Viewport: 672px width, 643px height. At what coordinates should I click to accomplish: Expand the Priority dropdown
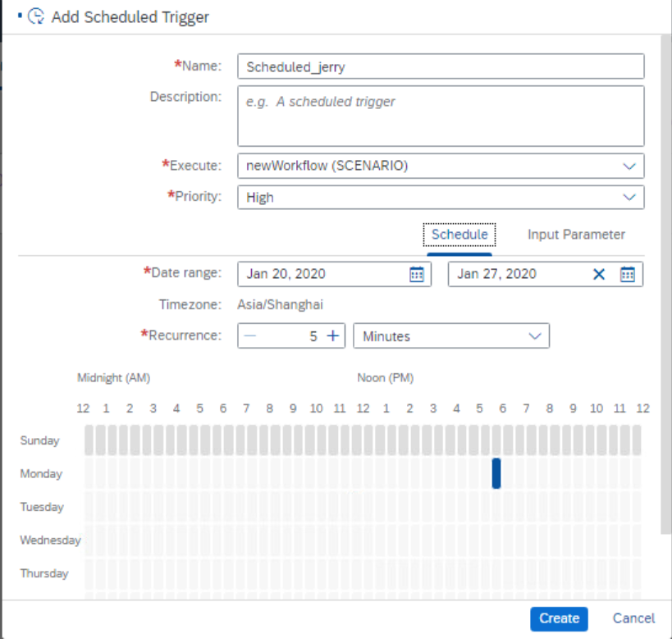point(629,198)
